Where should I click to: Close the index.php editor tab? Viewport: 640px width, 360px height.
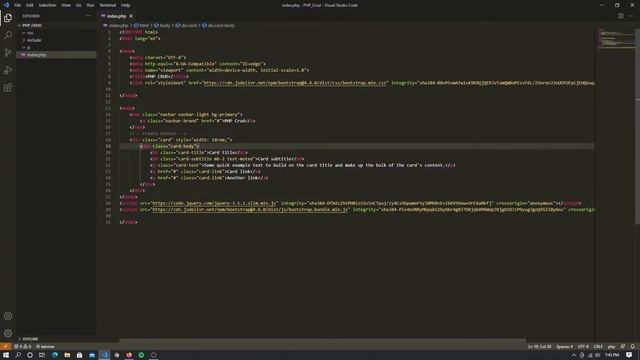coord(131,16)
